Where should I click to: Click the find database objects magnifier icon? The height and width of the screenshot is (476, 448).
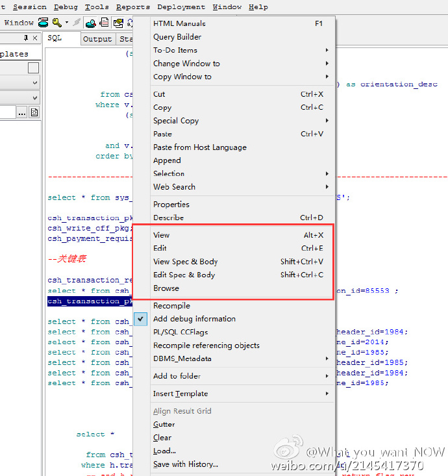coord(90,23)
